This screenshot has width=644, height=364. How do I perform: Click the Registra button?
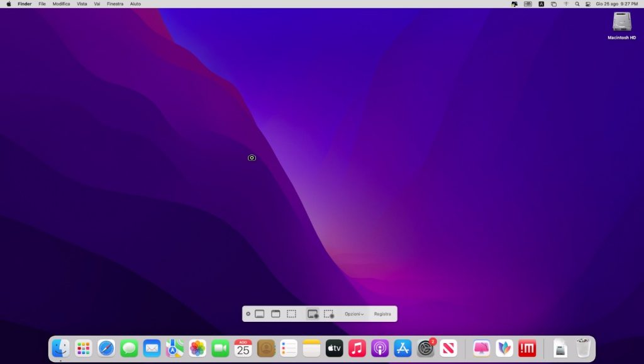(x=382, y=314)
